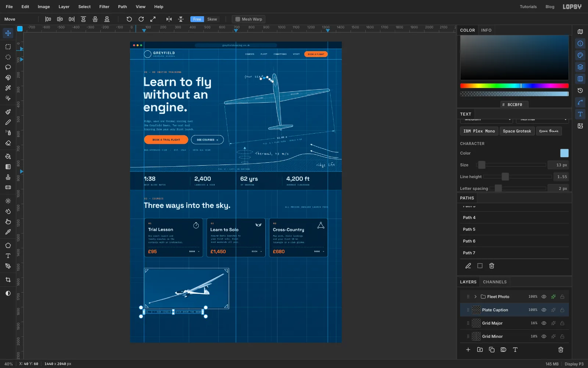Hide the Grid Minor layer
Screen dimensions: 588x368
[x=544, y=336]
